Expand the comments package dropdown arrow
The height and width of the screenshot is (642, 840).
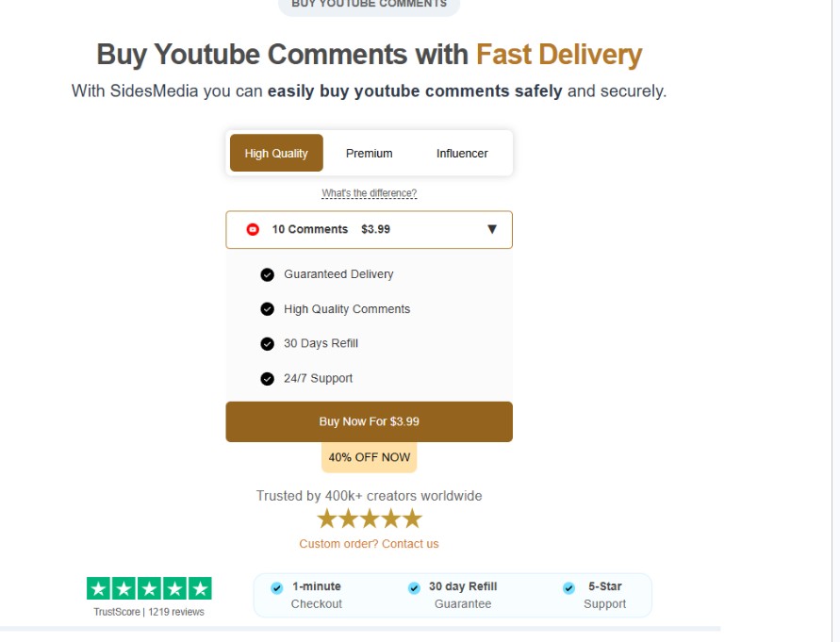tap(492, 229)
